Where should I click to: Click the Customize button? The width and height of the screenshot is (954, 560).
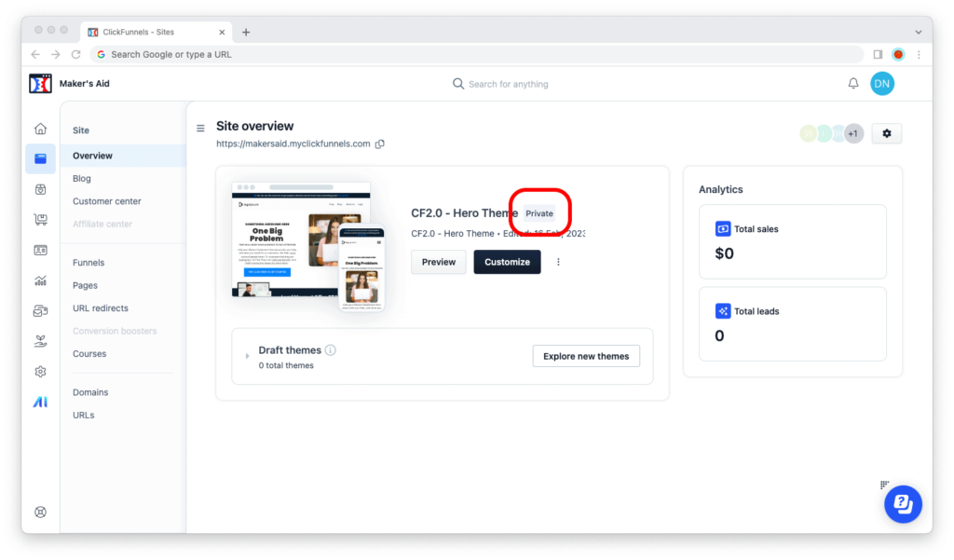(507, 262)
